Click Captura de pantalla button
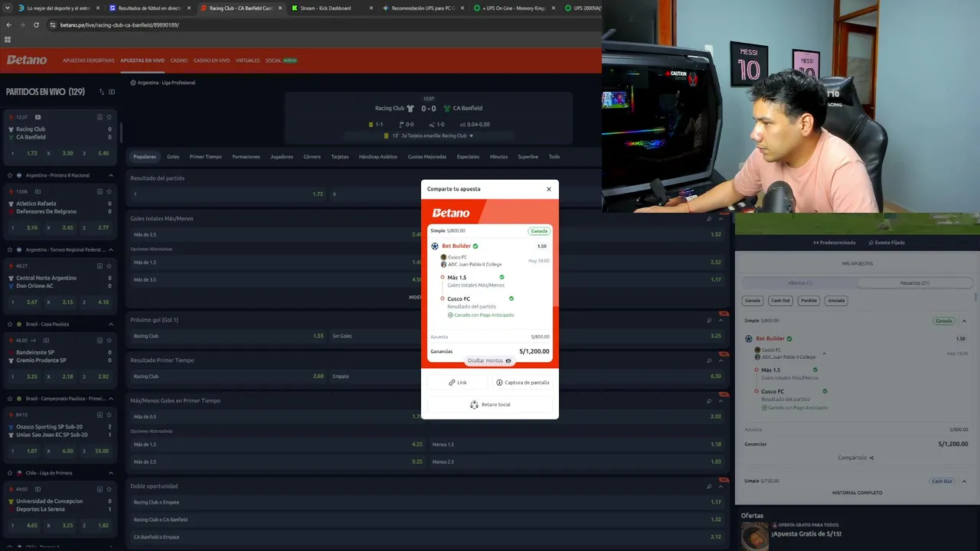This screenshot has width=980, height=551. click(x=522, y=383)
